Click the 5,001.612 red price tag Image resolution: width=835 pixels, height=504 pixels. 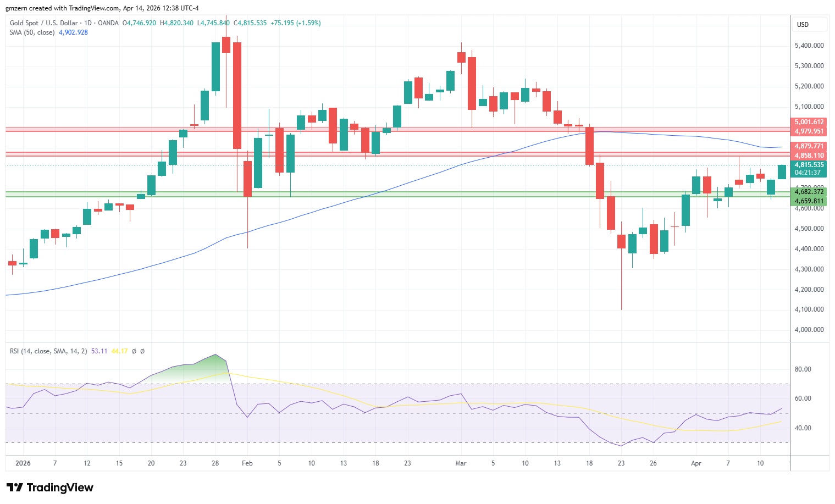pos(809,122)
